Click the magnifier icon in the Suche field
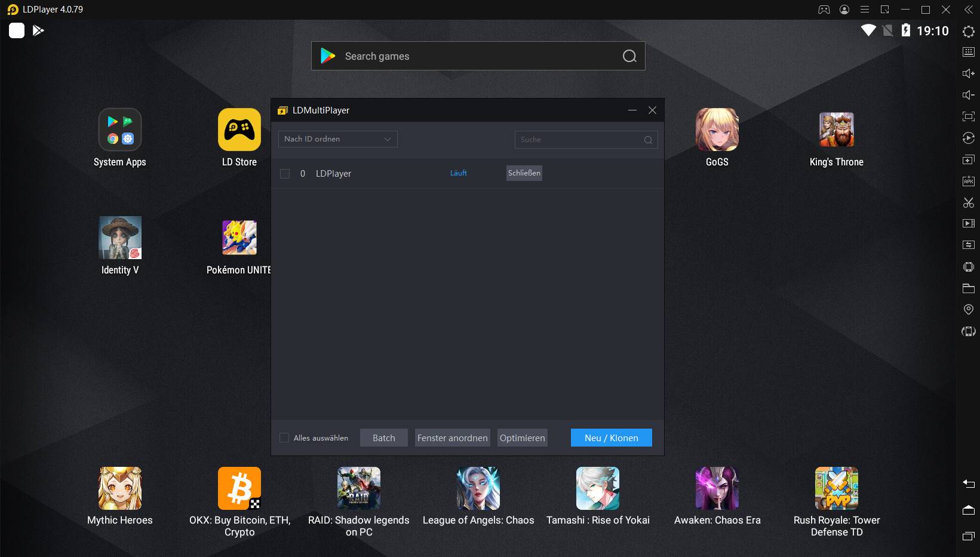The height and width of the screenshot is (557, 980). pos(648,140)
